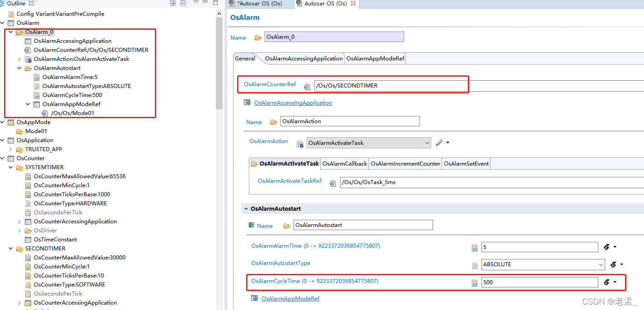This screenshot has width=644, height=310.
Task: Close the active Autosar OS (Os) editor tab
Action: pos(353,3)
